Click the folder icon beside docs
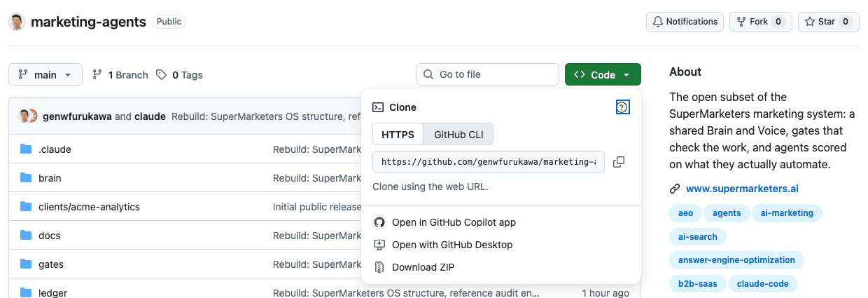Screen dimensions: 868x298 tap(26, 236)
